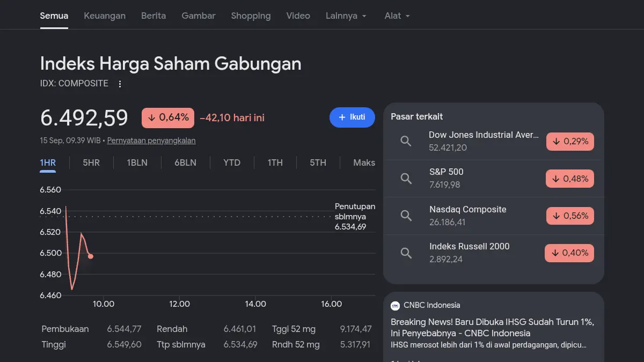Click the Indeks Harga Saham Gabungan title
644x362 pixels.
coord(171,64)
